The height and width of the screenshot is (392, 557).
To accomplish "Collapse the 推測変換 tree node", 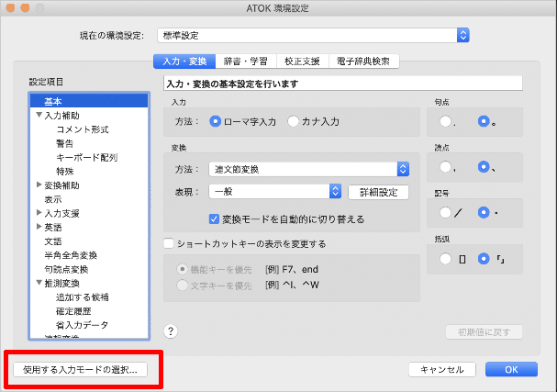I will pos(39,284).
